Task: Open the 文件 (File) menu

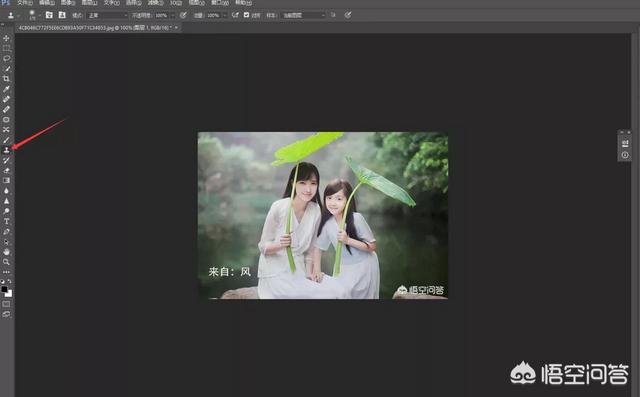Action: 25,2
